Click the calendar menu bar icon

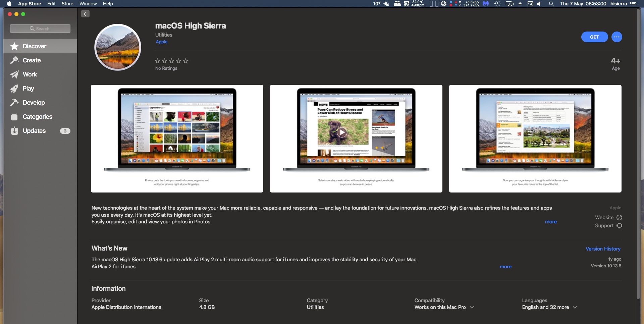(530, 4)
